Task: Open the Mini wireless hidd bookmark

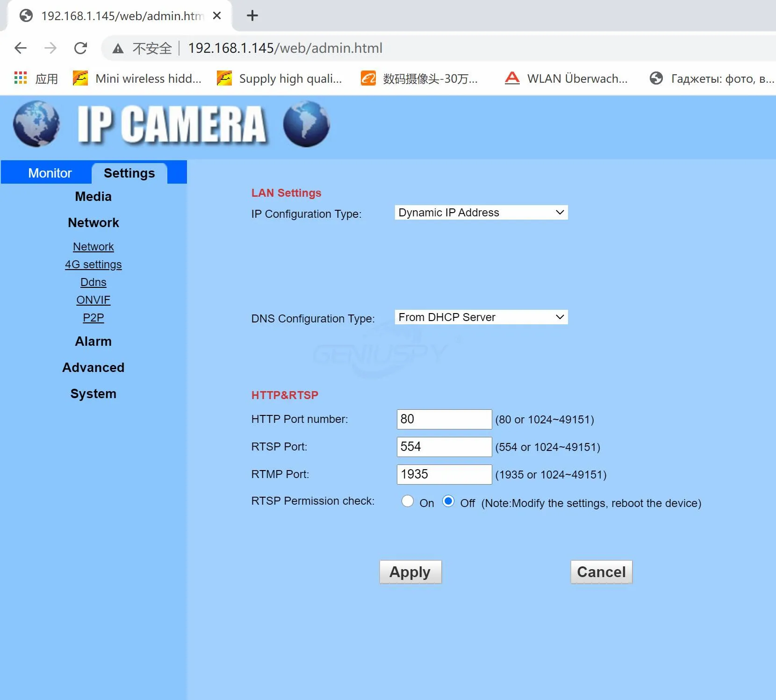Action: (x=137, y=79)
